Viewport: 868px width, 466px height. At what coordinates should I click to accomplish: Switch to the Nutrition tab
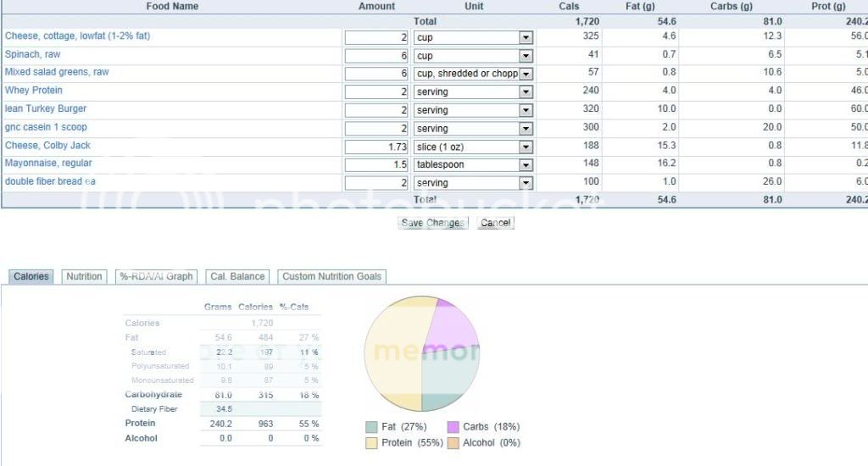pos(84,276)
